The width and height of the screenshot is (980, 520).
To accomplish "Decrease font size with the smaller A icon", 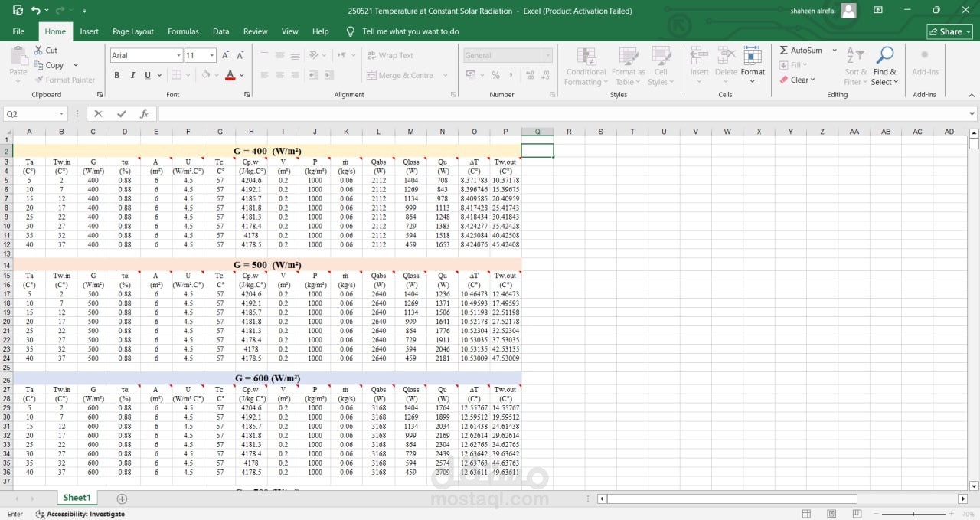I will pos(240,55).
